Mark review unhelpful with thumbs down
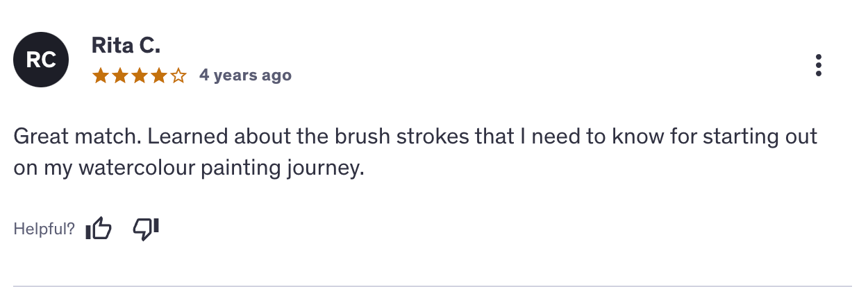868x287 pixels. click(x=146, y=229)
